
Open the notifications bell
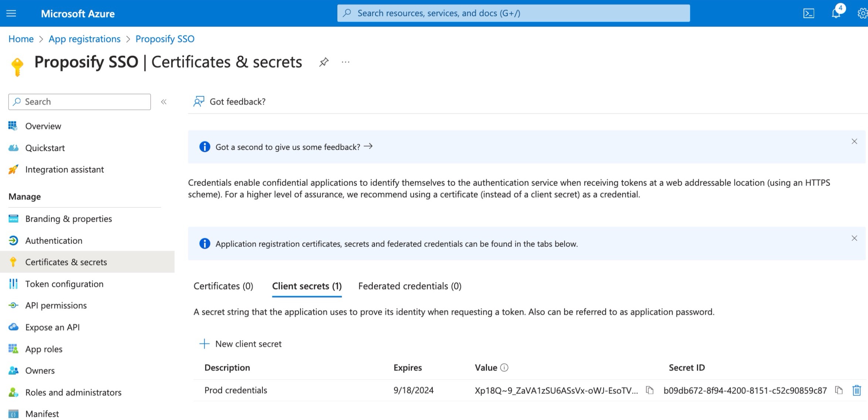tap(836, 13)
